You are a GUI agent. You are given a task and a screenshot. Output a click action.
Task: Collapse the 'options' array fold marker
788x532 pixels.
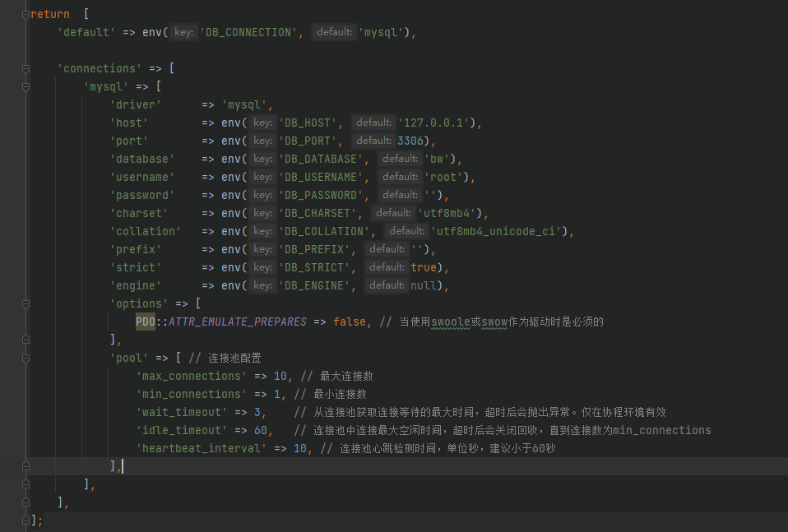point(26,303)
